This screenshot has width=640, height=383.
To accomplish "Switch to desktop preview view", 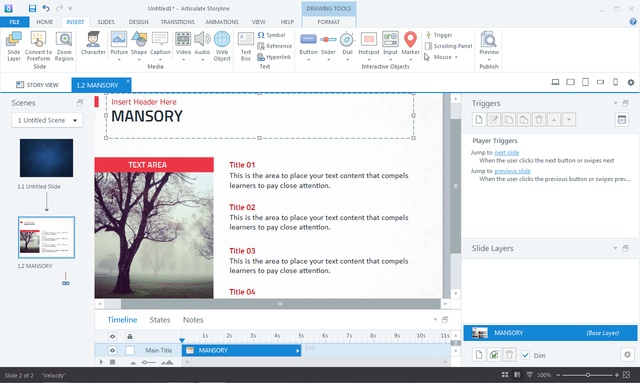I will 555,82.
